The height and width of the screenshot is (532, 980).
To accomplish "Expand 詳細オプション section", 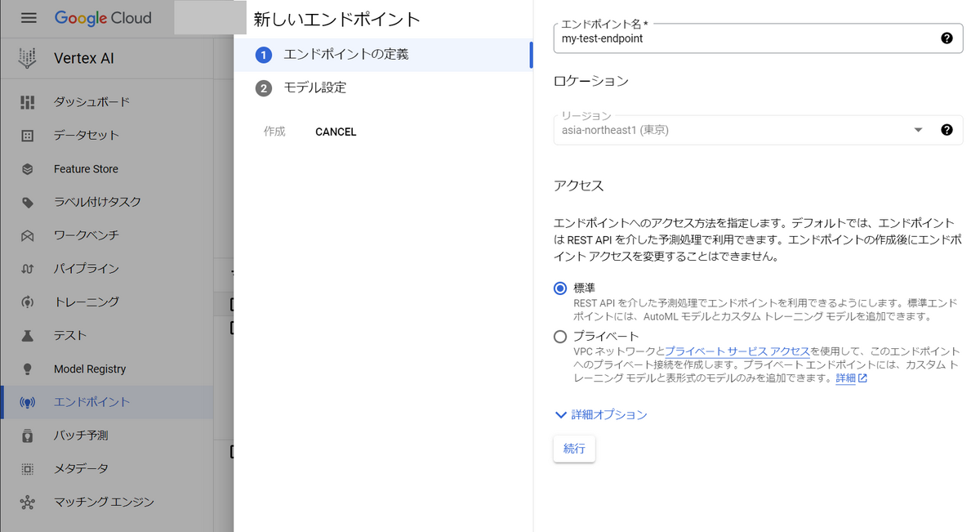I will coord(601,415).
